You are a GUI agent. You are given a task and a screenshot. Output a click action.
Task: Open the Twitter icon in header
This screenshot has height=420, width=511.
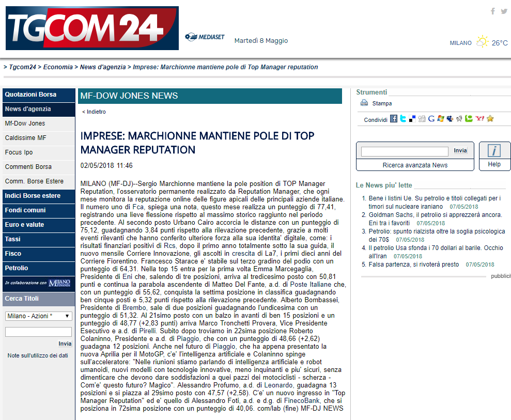pos(504,11)
